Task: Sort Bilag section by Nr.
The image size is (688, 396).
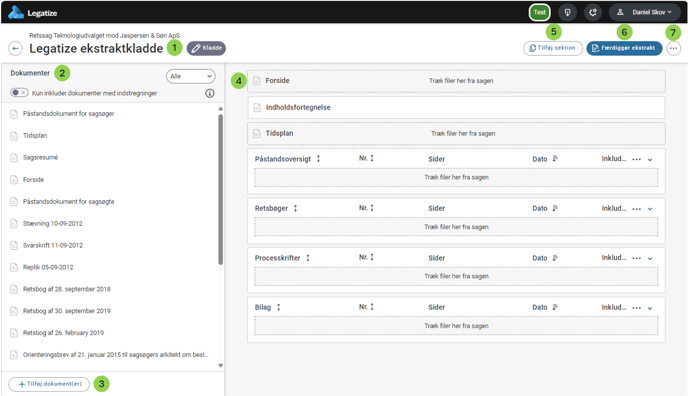Action: click(x=366, y=307)
